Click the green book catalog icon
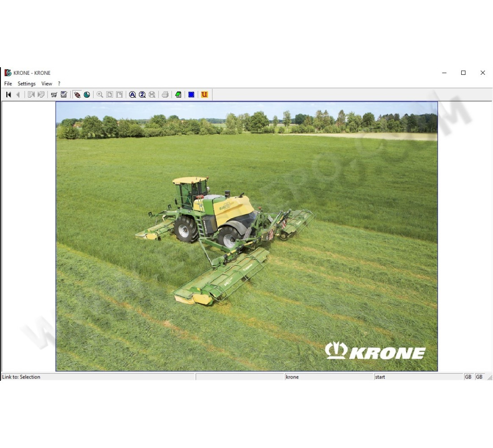 [178, 94]
